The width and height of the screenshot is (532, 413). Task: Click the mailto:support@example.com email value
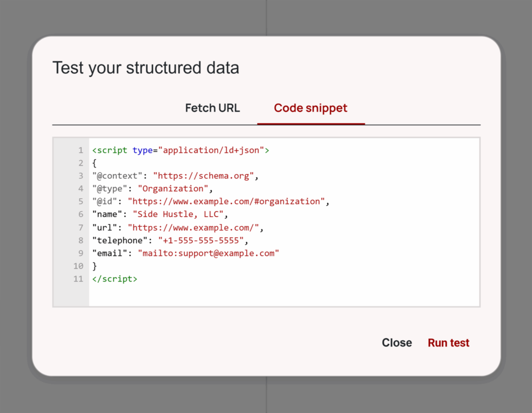209,253
